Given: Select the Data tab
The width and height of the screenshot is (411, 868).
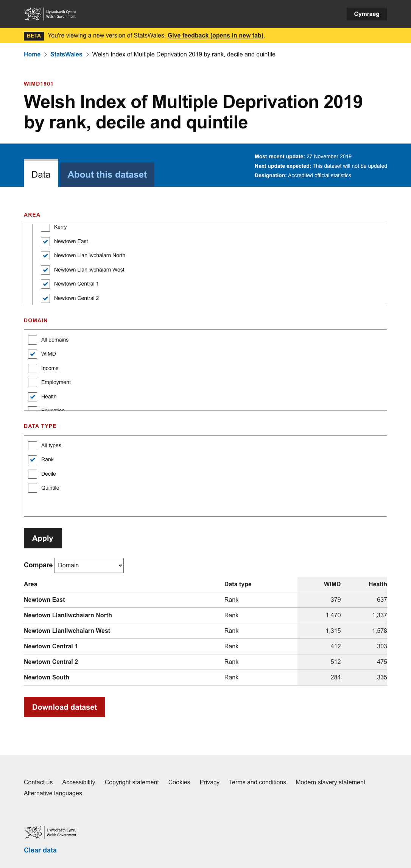Looking at the screenshot, I should [x=41, y=174].
